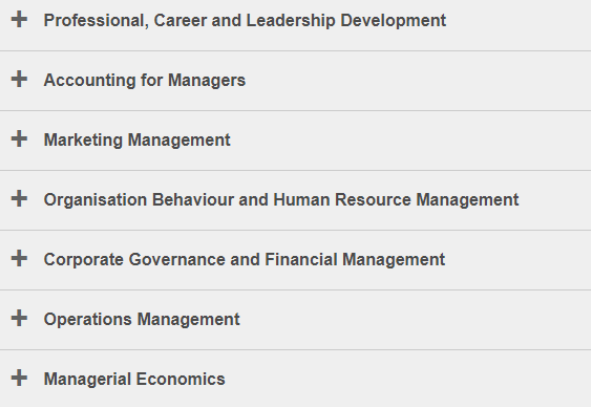Click empty background of Operations Management row

pyautogui.click(x=415, y=320)
